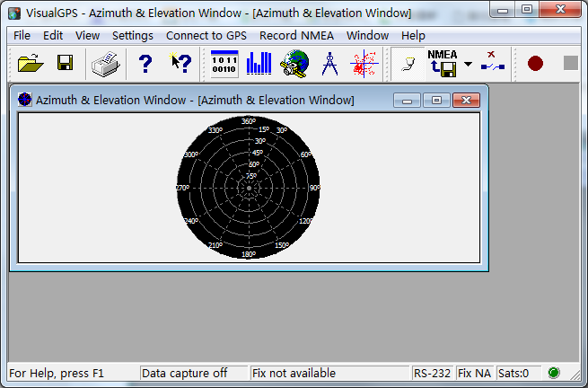Open the satellite and globe navigation window
Screen dimensions: 588x388
click(294, 63)
